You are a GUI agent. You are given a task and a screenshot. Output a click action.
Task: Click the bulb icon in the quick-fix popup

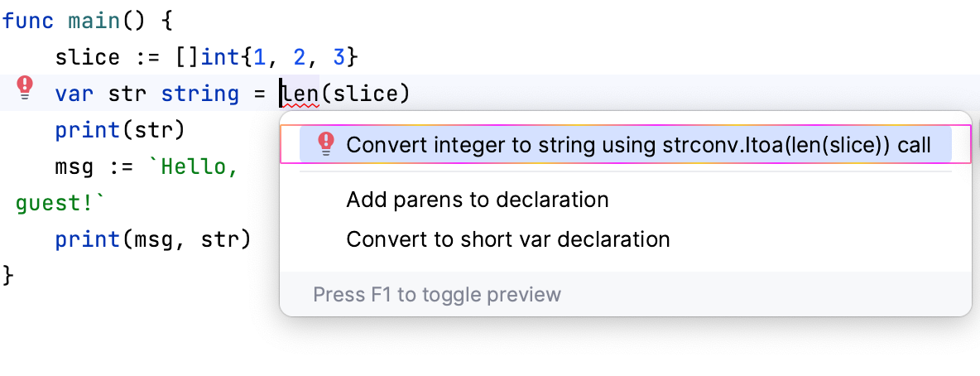[326, 145]
